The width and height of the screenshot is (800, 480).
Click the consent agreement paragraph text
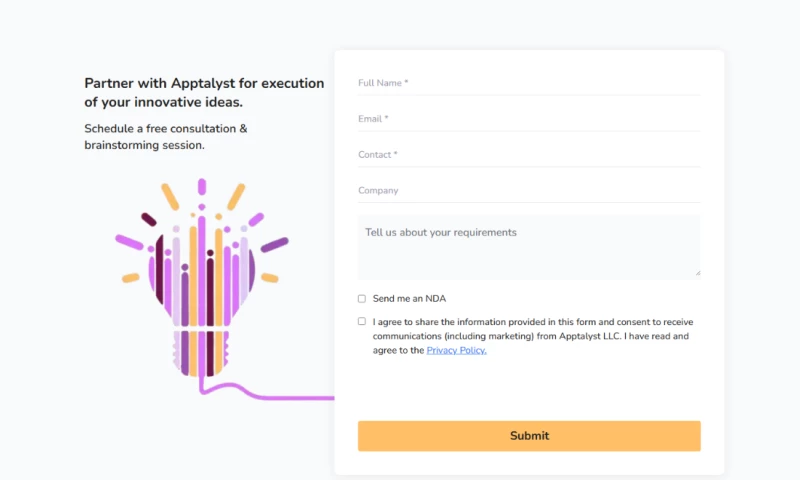coord(530,336)
